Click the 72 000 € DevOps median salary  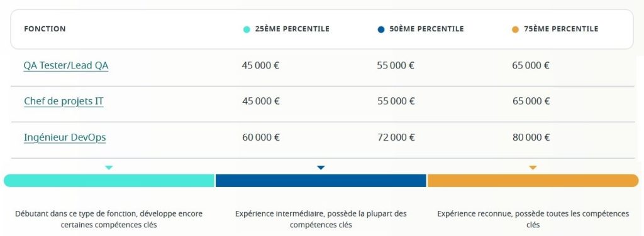(396, 137)
